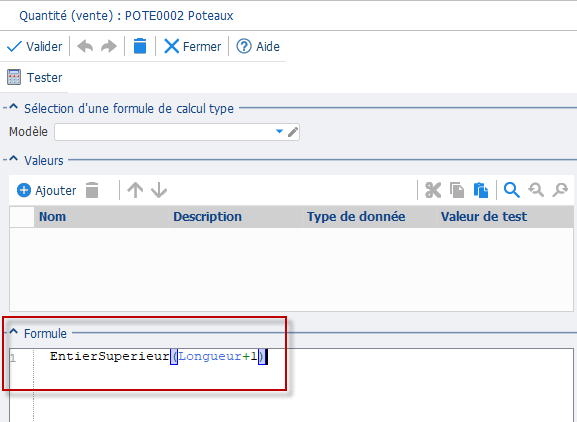Collapse the Valeurs section
The image size is (577, 422).
click(14, 159)
